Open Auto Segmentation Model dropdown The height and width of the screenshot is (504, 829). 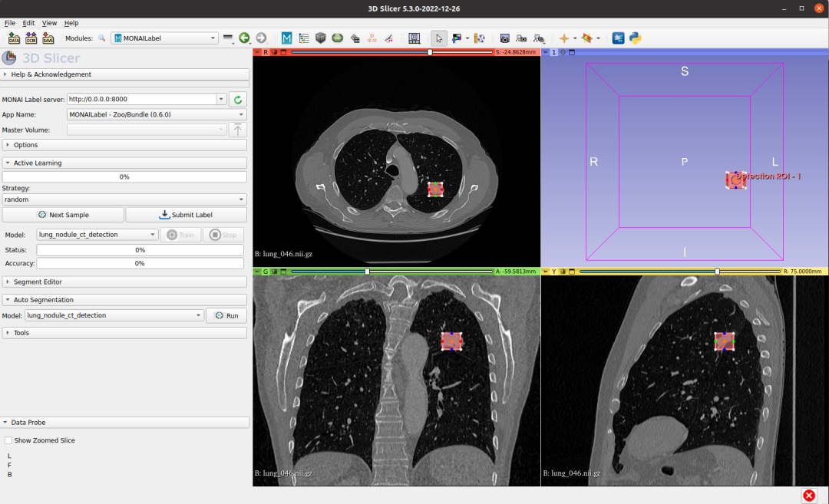(x=114, y=315)
